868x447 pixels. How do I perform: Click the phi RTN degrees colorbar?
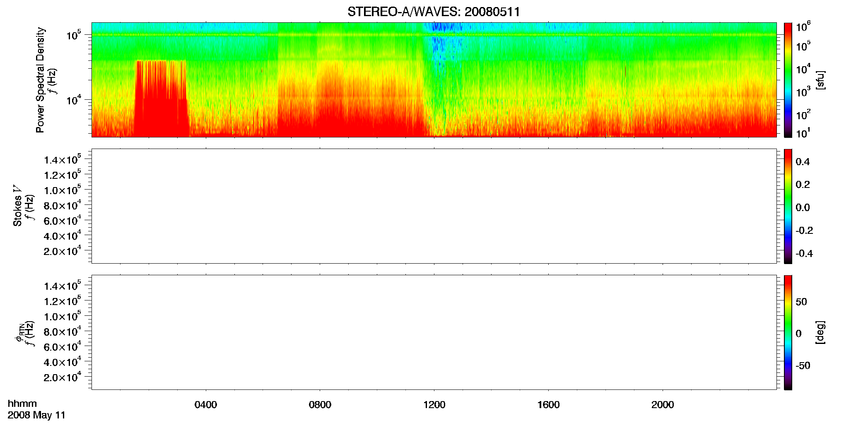tap(788, 332)
